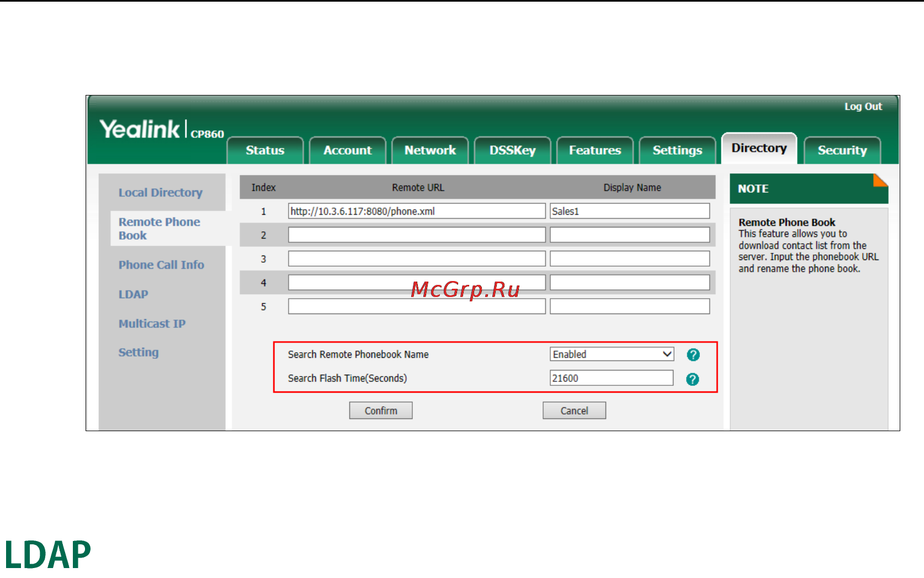This screenshot has width=924, height=578.
Task: Click Remote URL field for index 2
Action: coord(417,235)
